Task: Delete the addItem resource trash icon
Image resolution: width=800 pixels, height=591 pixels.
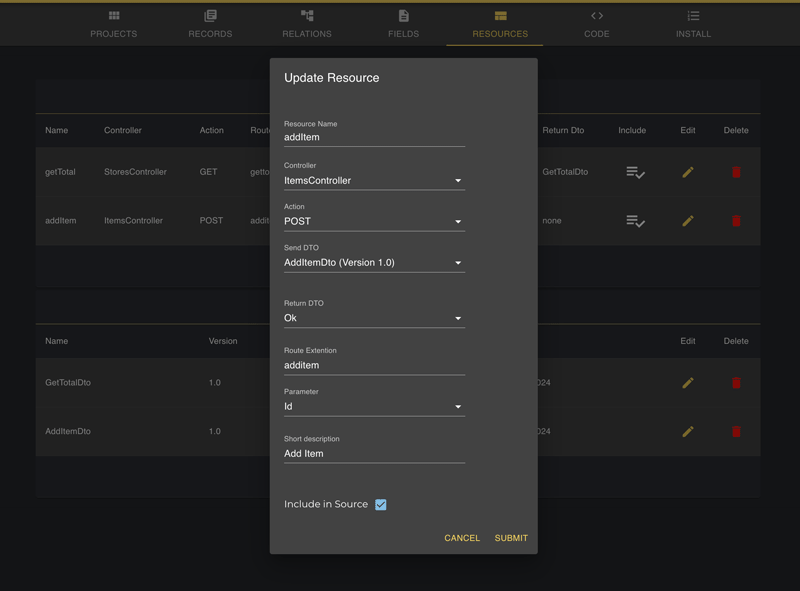Action: (x=736, y=220)
